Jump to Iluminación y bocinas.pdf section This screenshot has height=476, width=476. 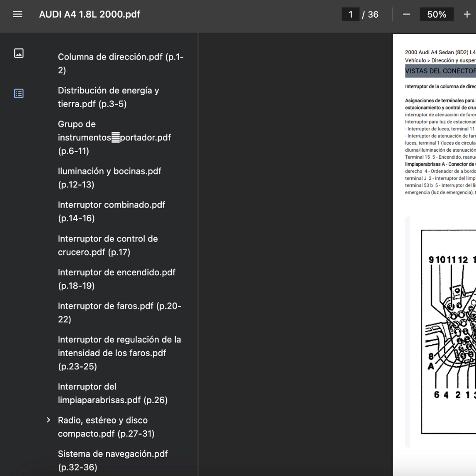pos(109,178)
